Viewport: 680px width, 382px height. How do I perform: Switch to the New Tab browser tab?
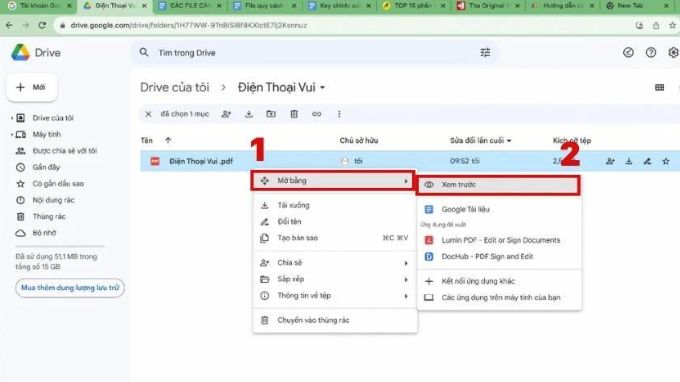coord(638,6)
